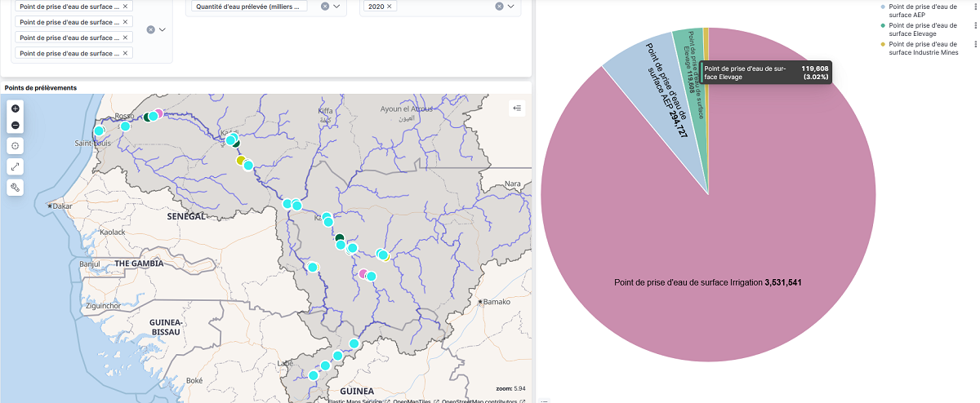Clear the 2020 year filter selection
Image resolution: width=980 pixels, height=403 pixels.
click(499, 7)
